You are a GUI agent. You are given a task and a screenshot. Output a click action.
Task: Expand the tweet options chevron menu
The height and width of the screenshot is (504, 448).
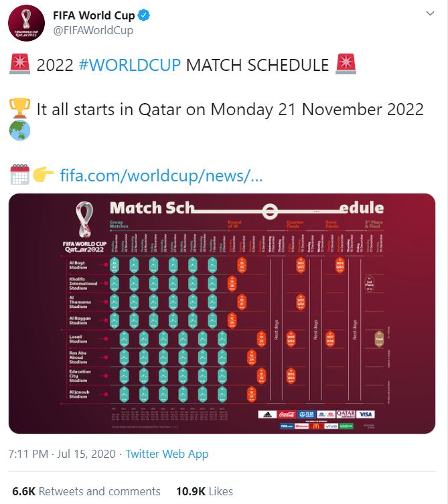pyautogui.click(x=430, y=13)
